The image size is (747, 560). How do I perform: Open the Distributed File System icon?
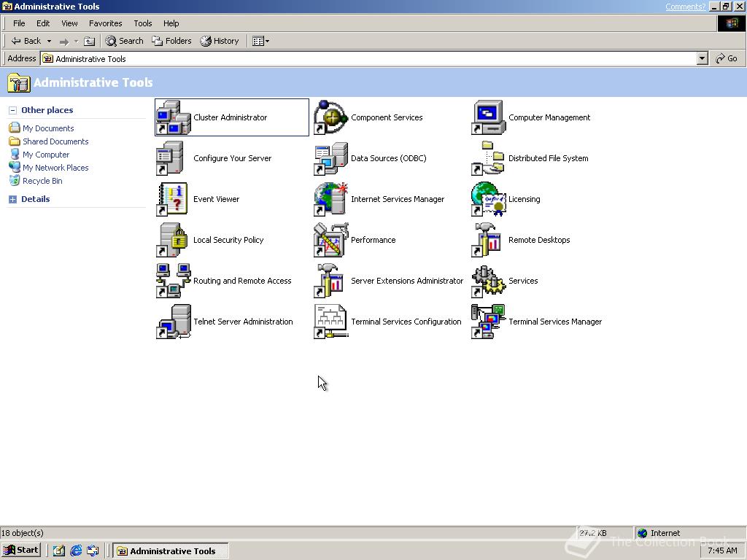[488, 158]
